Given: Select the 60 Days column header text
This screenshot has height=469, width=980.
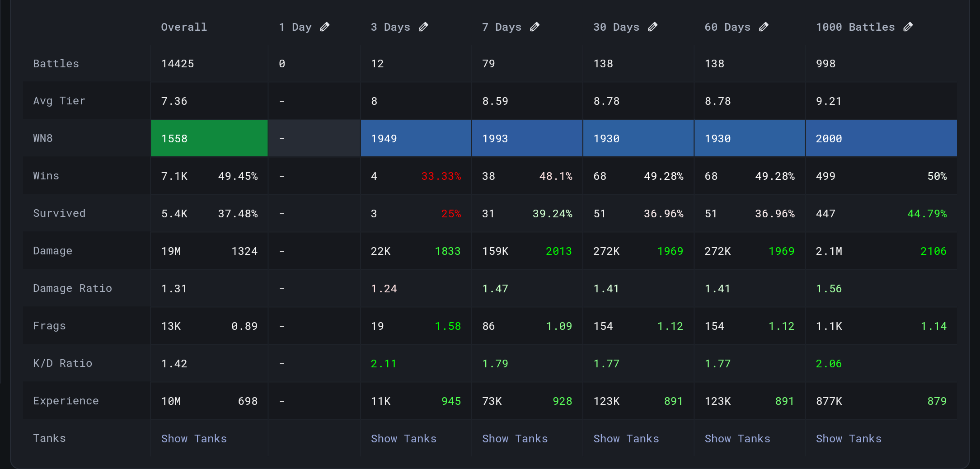Looking at the screenshot, I should coord(727,27).
